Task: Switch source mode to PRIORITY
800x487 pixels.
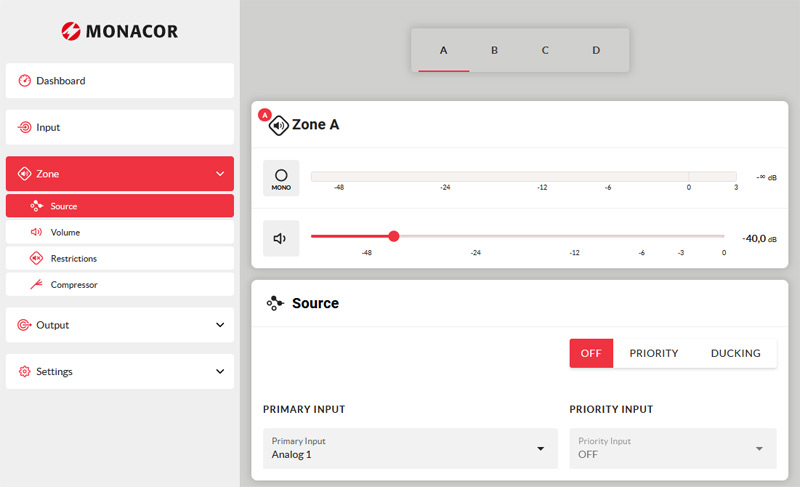Action: [654, 353]
